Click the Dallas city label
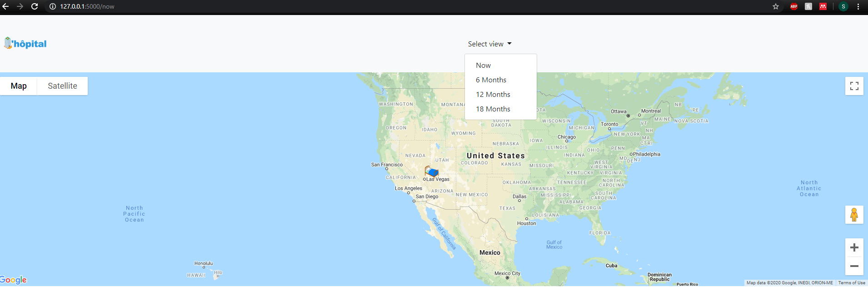 tap(519, 196)
